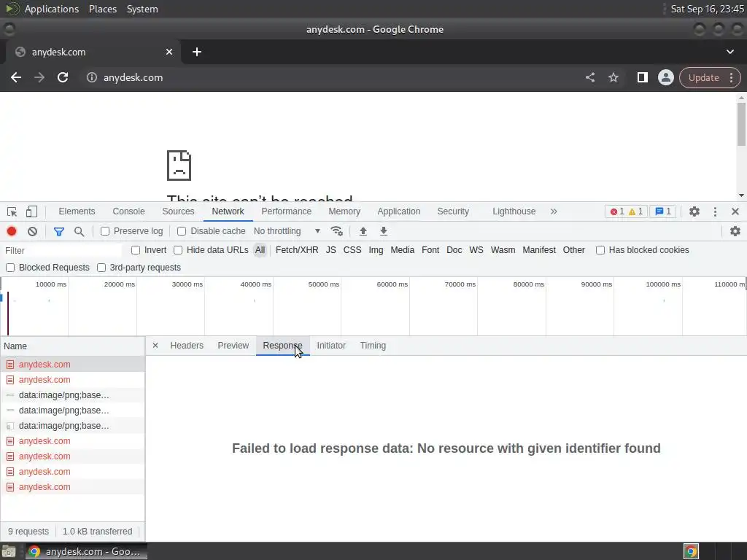The image size is (747, 560).
Task: Filter requests by JS
Action: coord(331,251)
